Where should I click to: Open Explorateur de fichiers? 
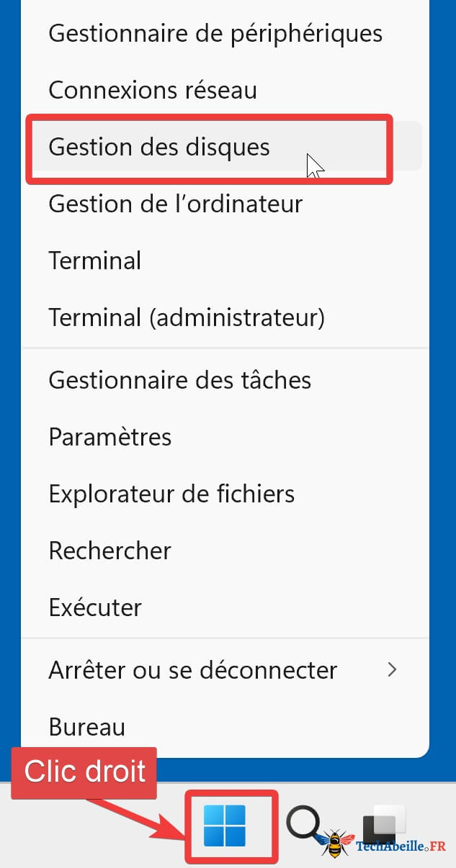[x=171, y=494]
